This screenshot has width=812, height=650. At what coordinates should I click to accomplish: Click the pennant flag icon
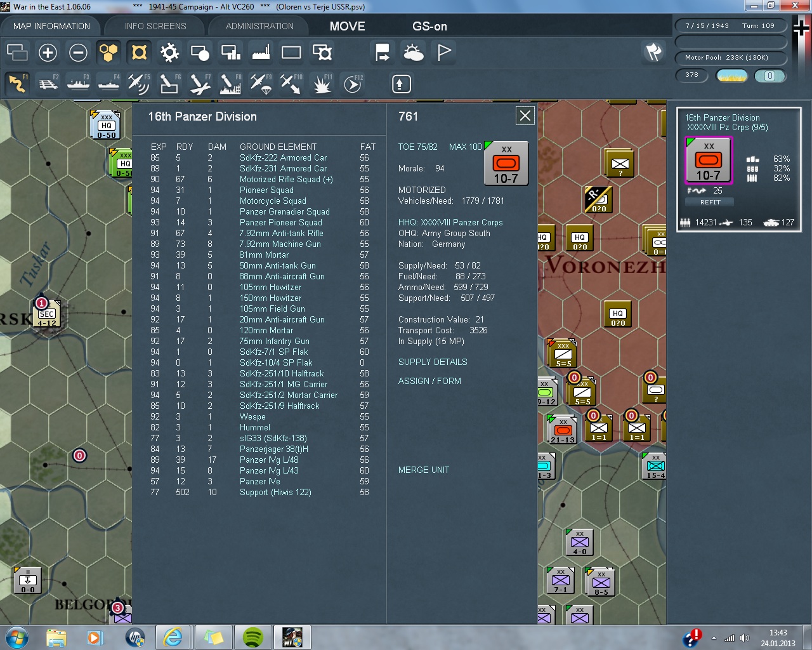(443, 52)
